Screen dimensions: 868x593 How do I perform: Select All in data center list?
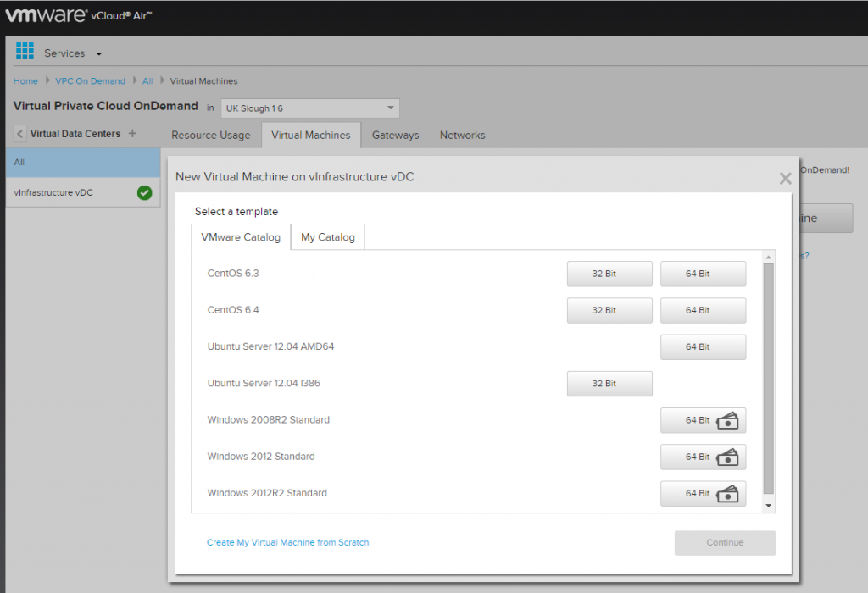pos(83,163)
